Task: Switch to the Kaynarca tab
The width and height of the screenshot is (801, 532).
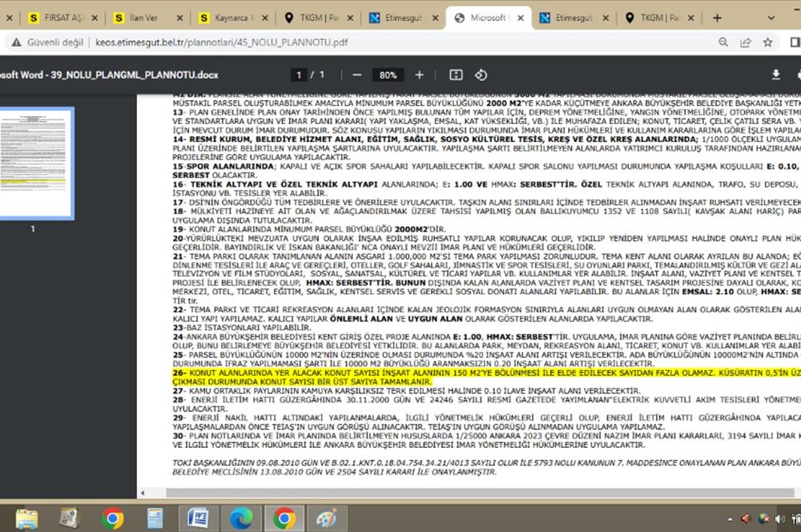Action: point(228,18)
